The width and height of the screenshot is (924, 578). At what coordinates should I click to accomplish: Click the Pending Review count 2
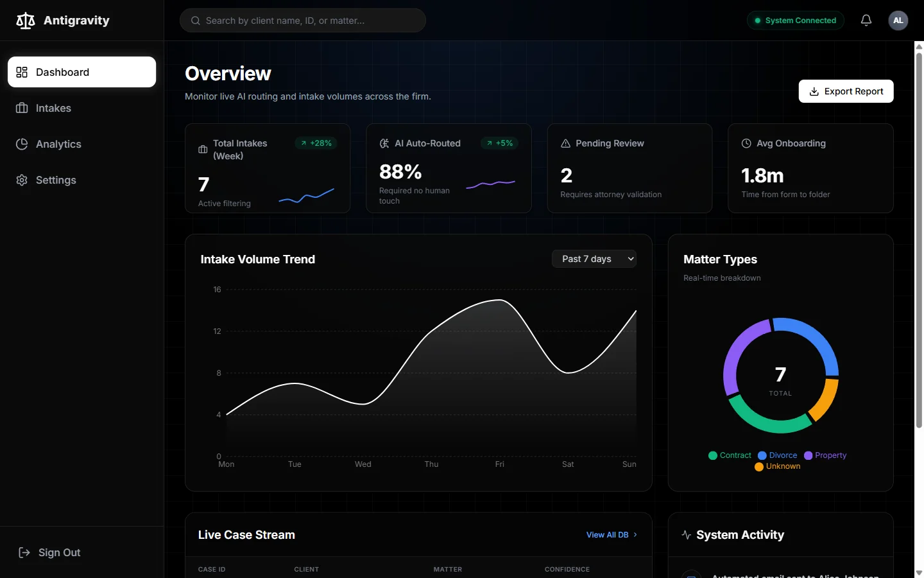(566, 175)
